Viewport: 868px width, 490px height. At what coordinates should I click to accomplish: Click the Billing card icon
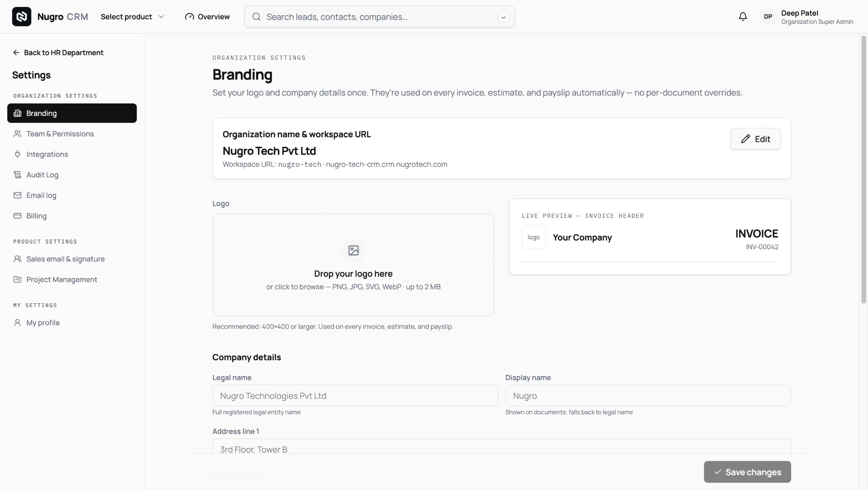[17, 216]
